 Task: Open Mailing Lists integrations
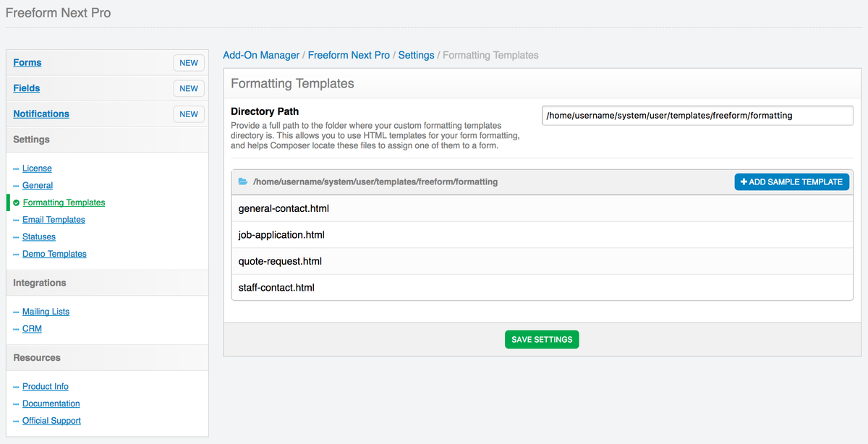[x=46, y=312]
